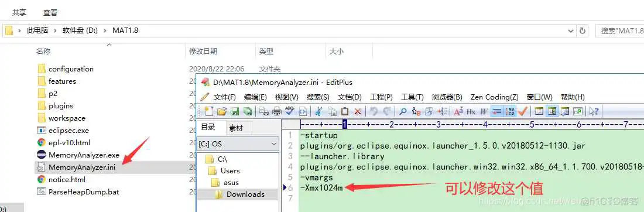Click the Find in Files icon
This screenshot has height=212, width=644.
coord(429,111)
